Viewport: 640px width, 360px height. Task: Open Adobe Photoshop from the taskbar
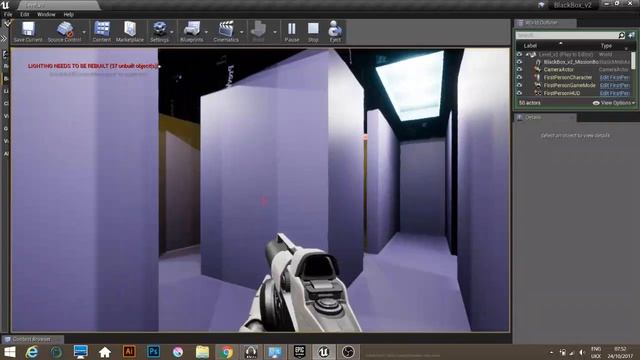(153, 352)
